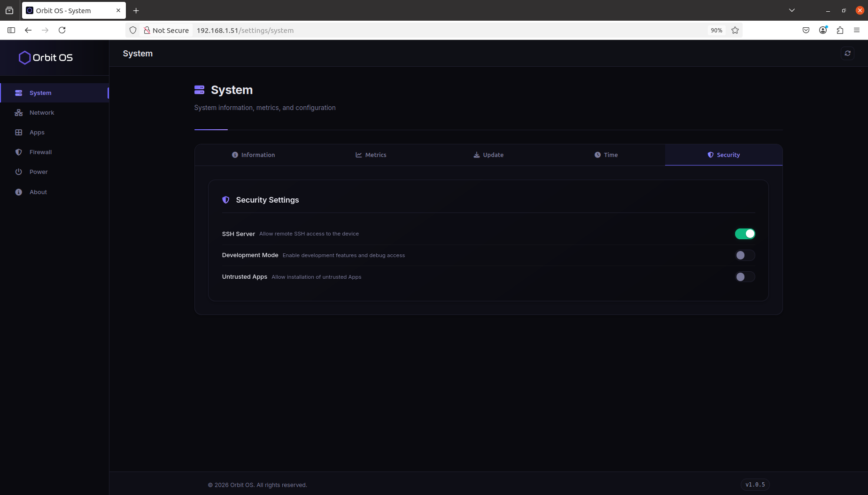Open the Update tab
The image size is (868, 495).
pyautogui.click(x=488, y=155)
